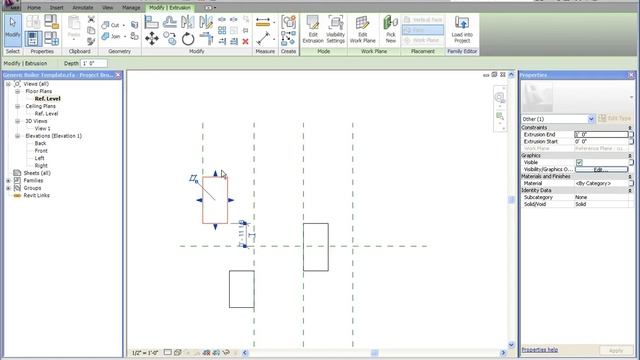This screenshot has width=640, height=360.
Task: Select the Revit Links tree item
Action: tap(36, 196)
